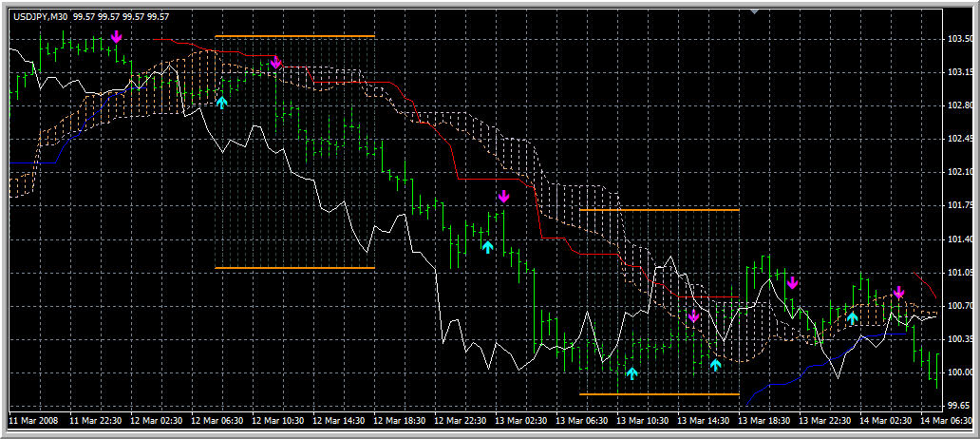Image resolution: width=980 pixels, height=439 pixels.
Task: Click the 13 Mar 22:30 time label
Action: [x=825, y=421]
